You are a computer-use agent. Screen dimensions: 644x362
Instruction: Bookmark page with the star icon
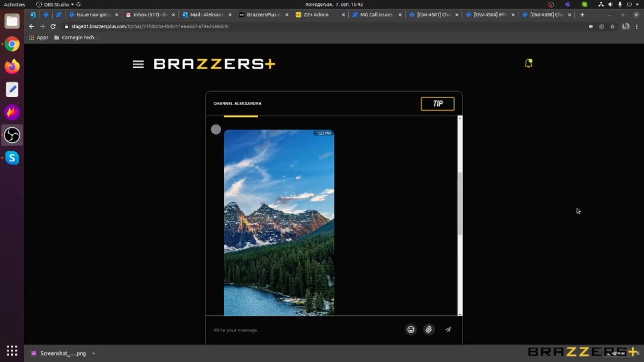(612, 26)
